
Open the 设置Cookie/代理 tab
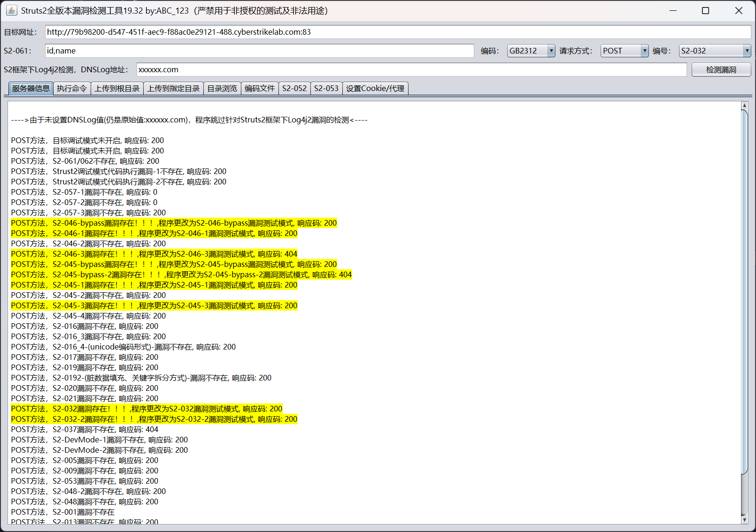(x=375, y=88)
